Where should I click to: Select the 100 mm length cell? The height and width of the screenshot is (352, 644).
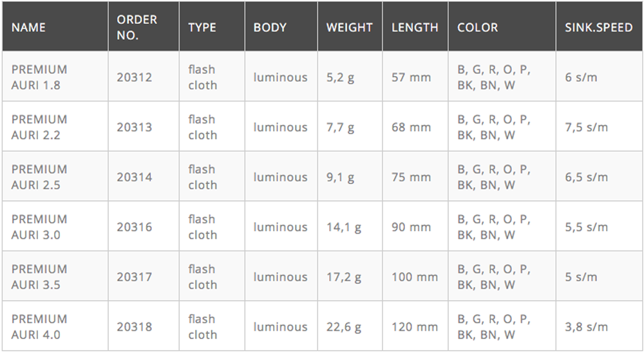(415, 277)
